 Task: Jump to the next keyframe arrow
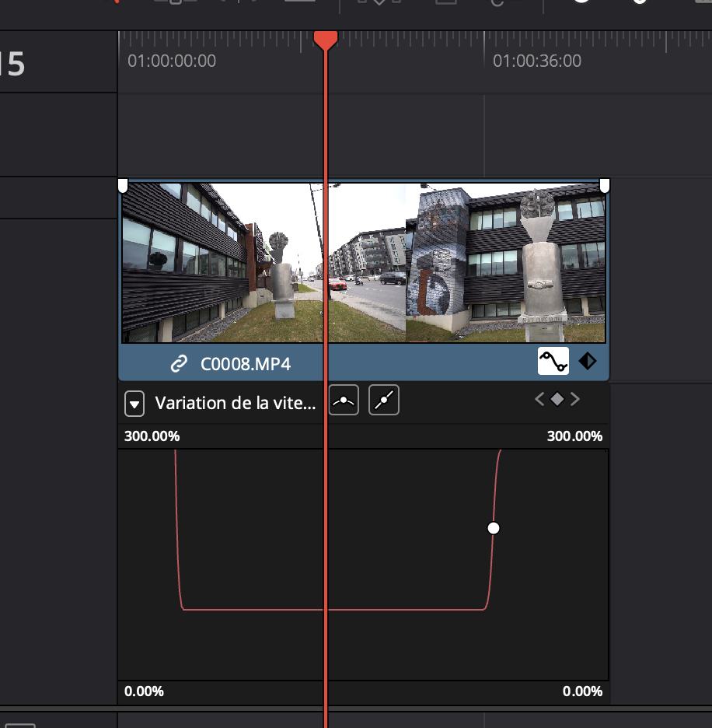click(575, 400)
